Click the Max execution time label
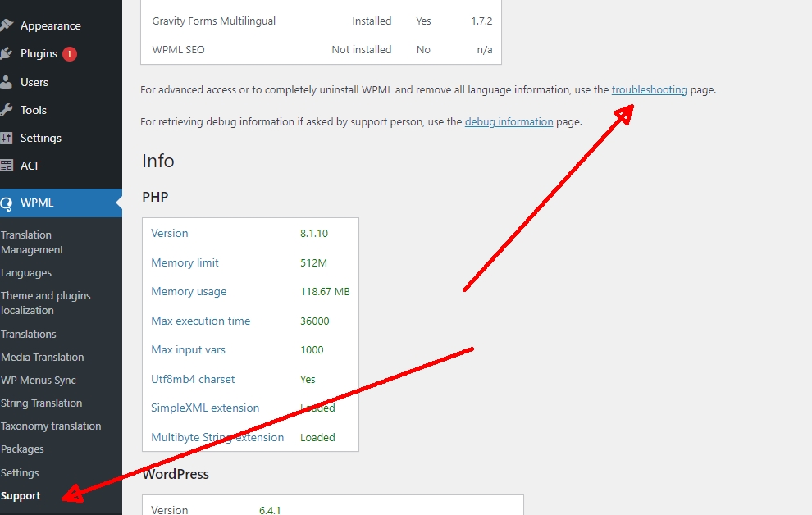The height and width of the screenshot is (515, 812). coord(200,321)
